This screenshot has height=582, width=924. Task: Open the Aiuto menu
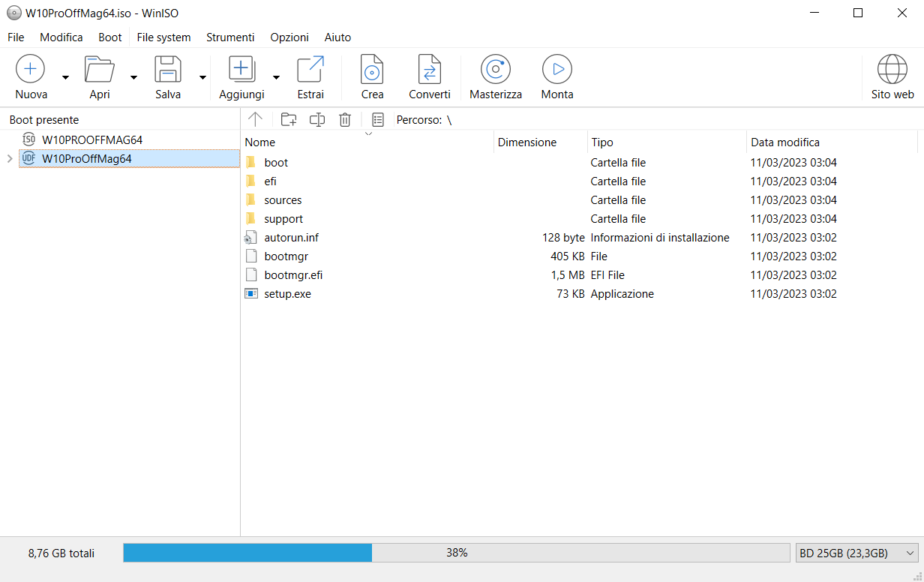pos(337,37)
